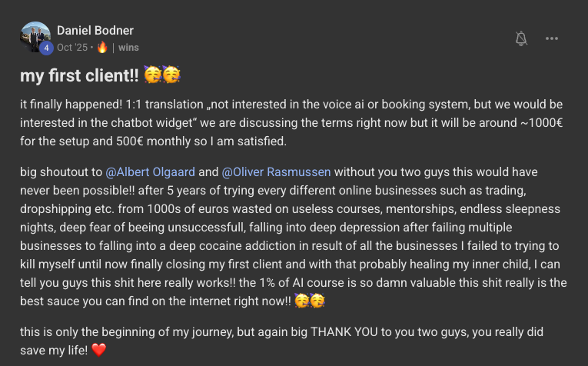588x366 pixels.
Task: Click the fire icon beside the date
Action: 102,47
